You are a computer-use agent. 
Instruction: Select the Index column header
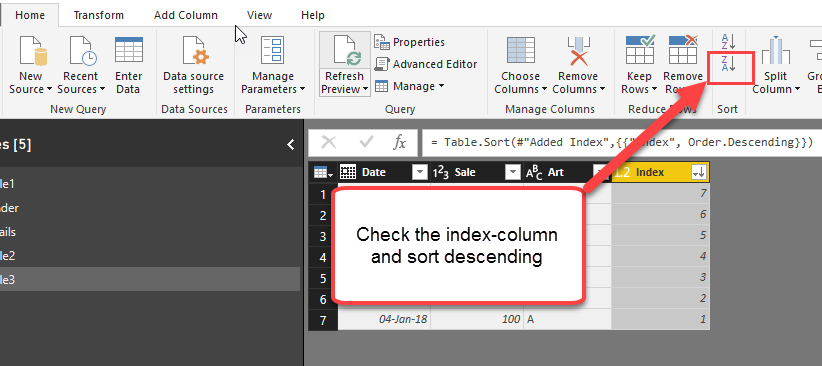tap(661, 172)
